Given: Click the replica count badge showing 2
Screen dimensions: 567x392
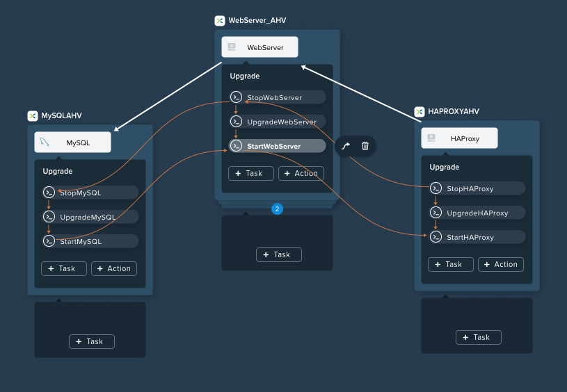Looking at the screenshot, I should tap(277, 209).
